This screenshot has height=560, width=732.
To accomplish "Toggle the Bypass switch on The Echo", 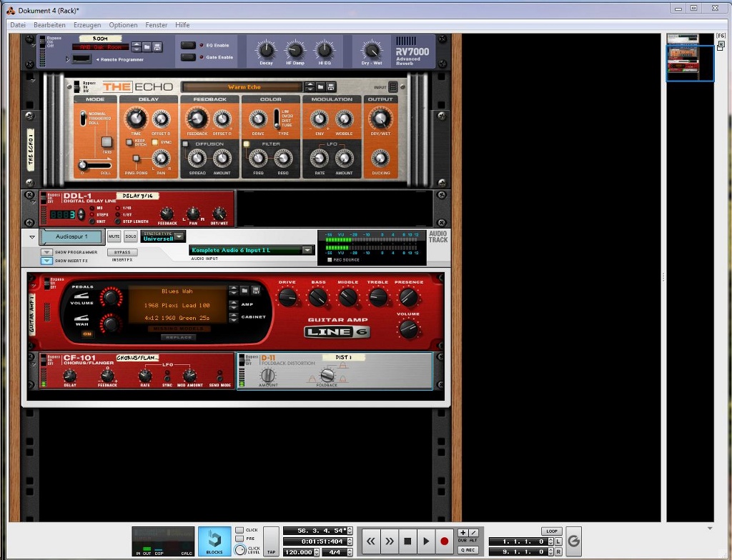I will (77, 87).
